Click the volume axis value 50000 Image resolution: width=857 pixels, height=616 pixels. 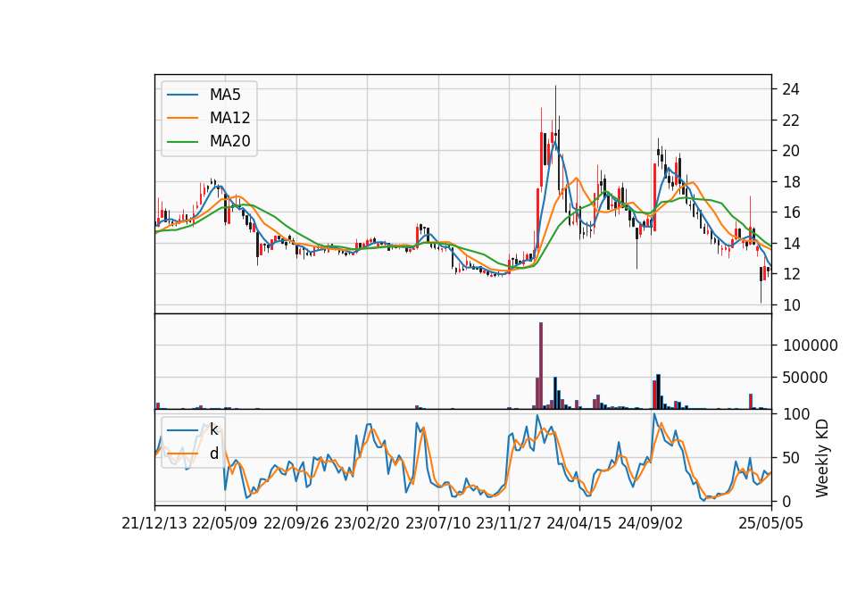(x=805, y=378)
